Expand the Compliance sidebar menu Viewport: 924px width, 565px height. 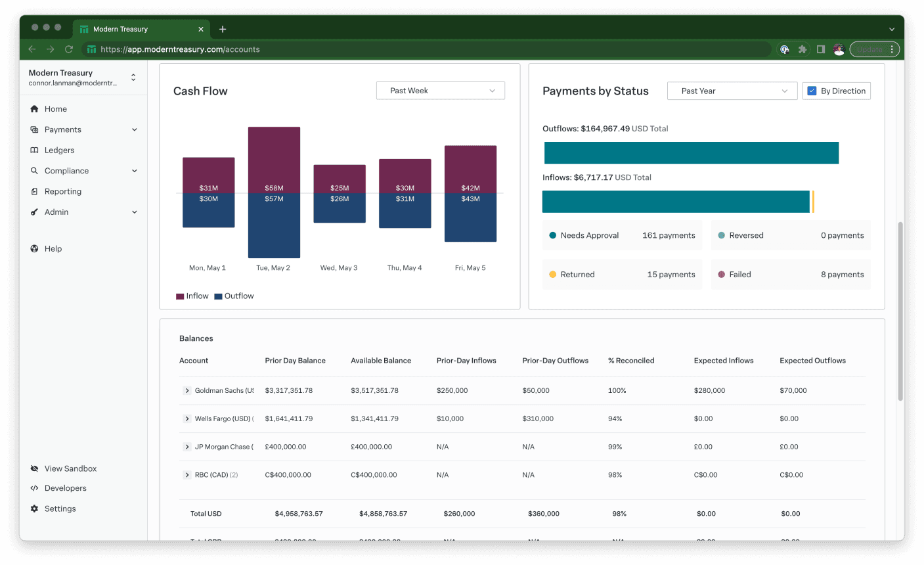tap(135, 171)
